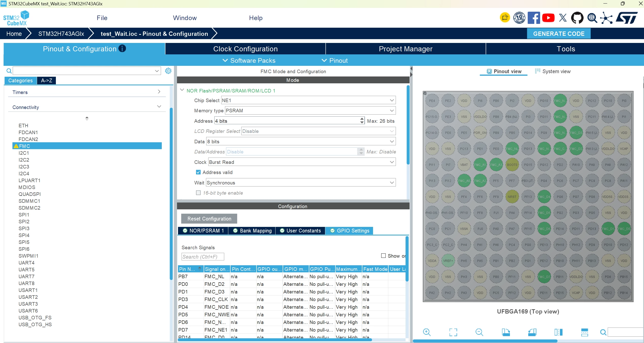Open the Wait Synchronous dropdown
644x343 pixels.
click(301, 183)
